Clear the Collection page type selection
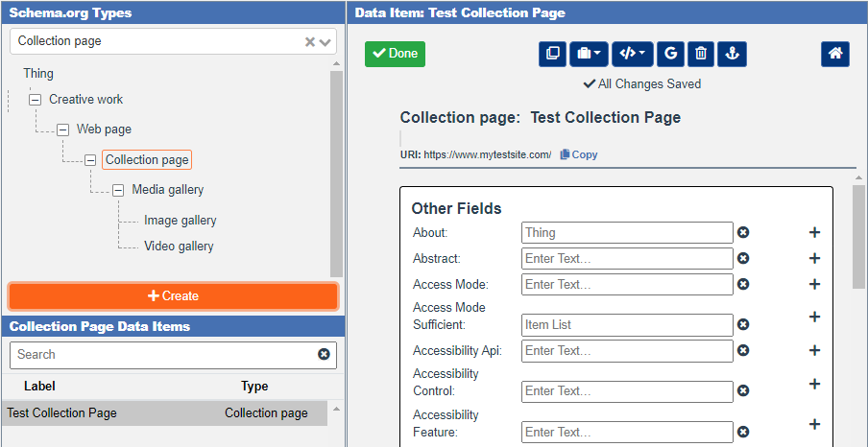The width and height of the screenshot is (868, 447). pyautogui.click(x=310, y=42)
